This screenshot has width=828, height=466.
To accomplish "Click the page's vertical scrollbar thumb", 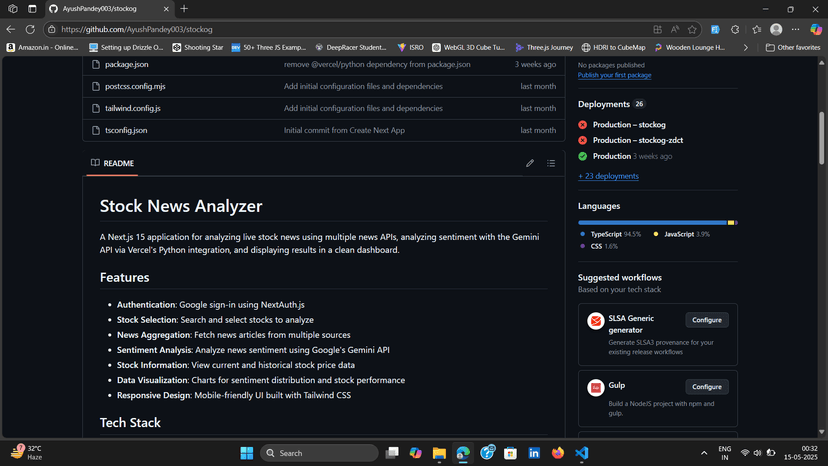I will coord(821,138).
